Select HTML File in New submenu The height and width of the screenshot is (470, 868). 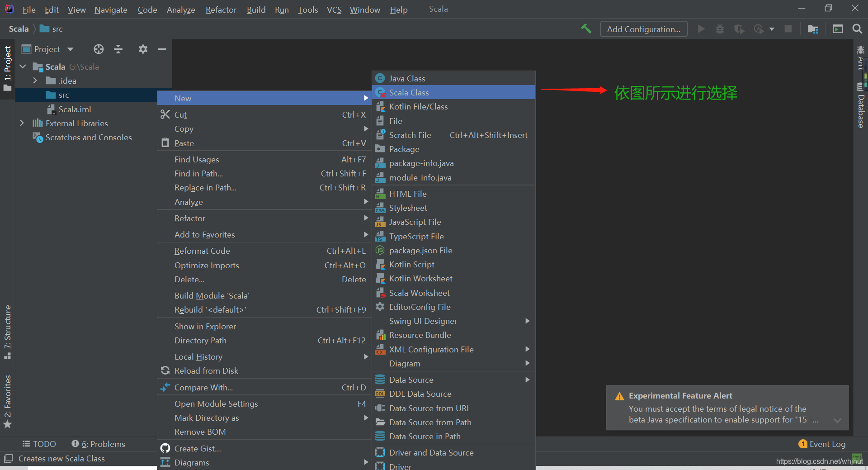[x=453, y=194]
